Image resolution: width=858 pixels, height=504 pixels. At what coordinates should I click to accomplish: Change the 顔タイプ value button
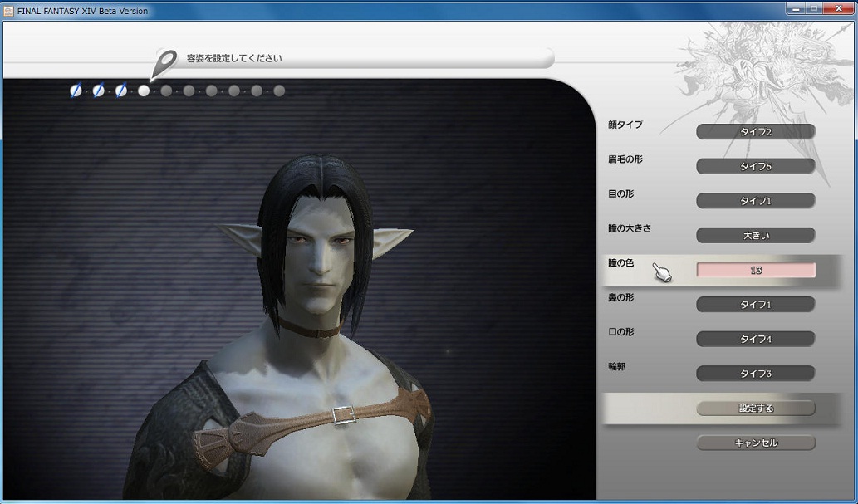pyautogui.click(x=756, y=132)
